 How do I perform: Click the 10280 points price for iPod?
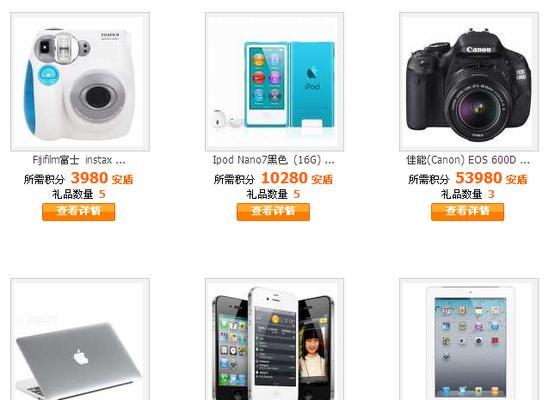(x=284, y=178)
